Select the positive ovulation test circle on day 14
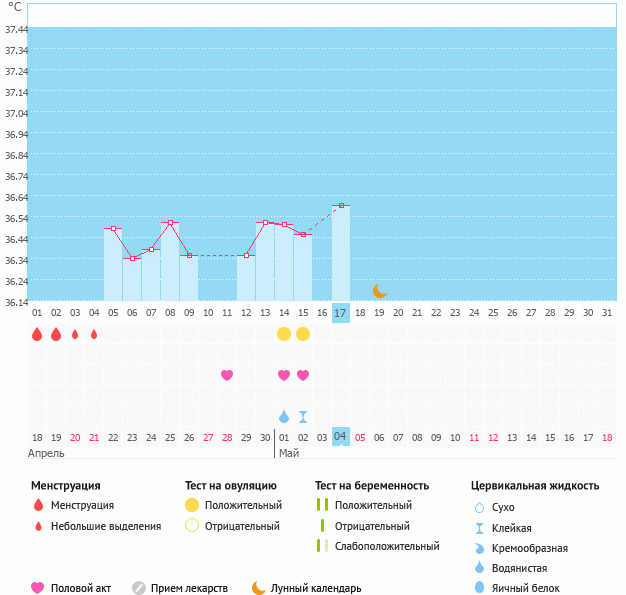The height and width of the screenshot is (595, 626). pyautogui.click(x=284, y=334)
